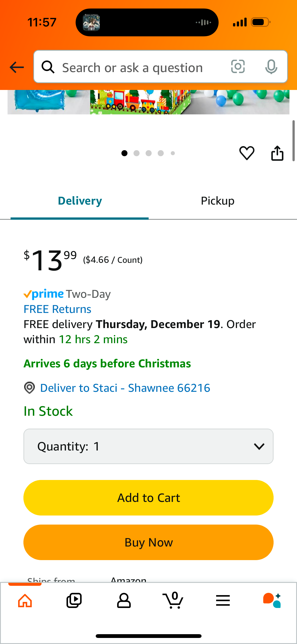
Task: Tap the back arrow icon
Action: tap(17, 67)
